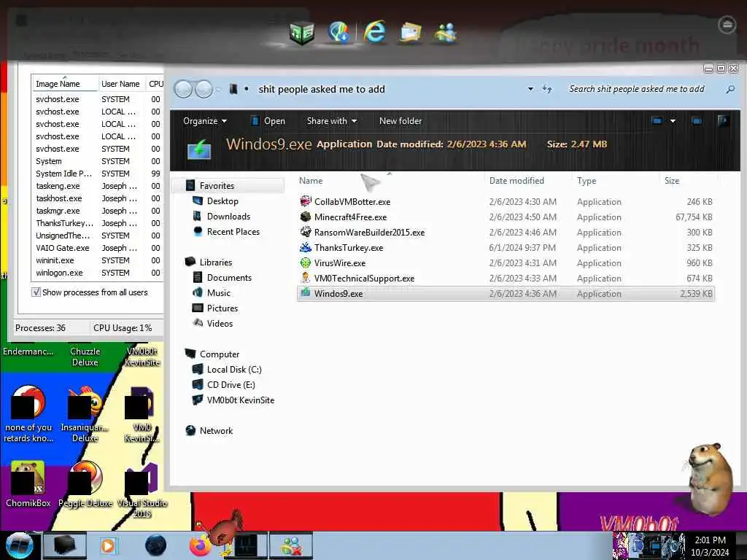Click VM0TechnicalSupport.exe icon
747x560 pixels.
click(x=306, y=278)
